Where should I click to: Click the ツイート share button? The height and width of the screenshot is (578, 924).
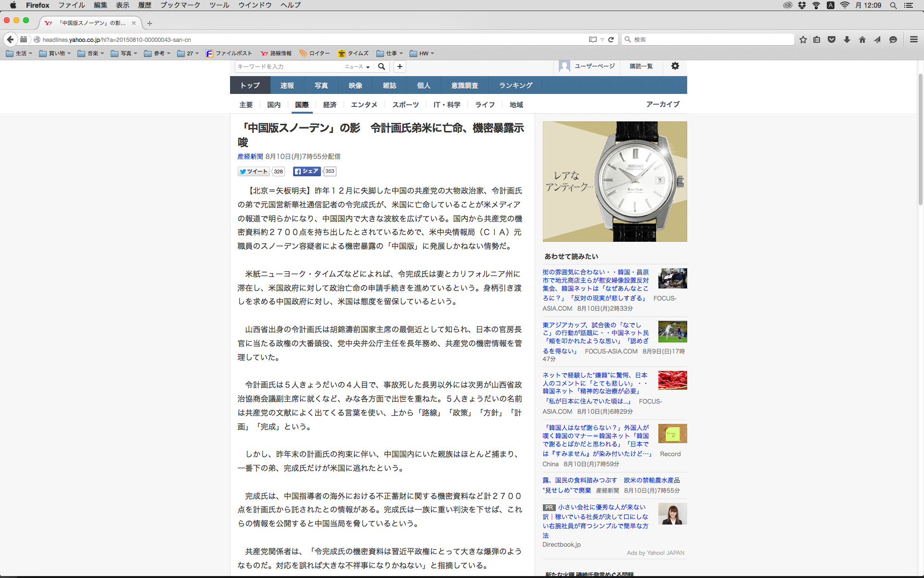(x=254, y=171)
